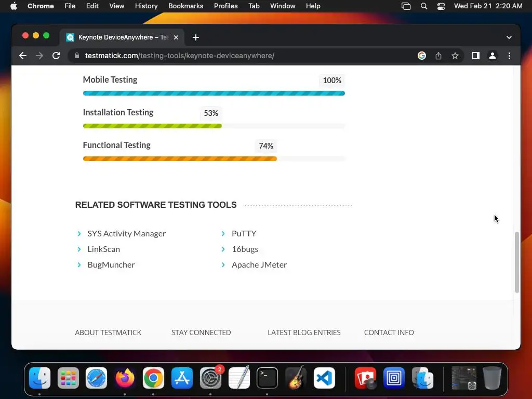
Task: Click ABOUT TESTMATICK footer heading
Action: (108, 332)
